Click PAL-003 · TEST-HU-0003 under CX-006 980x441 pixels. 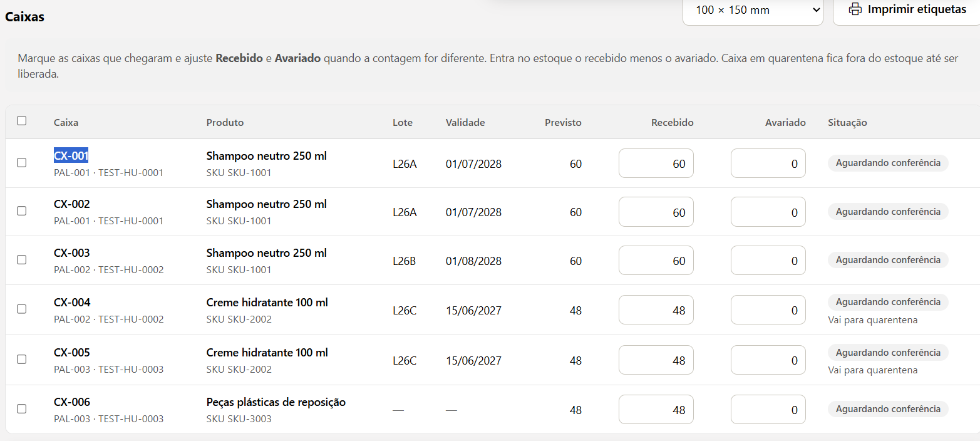109,419
